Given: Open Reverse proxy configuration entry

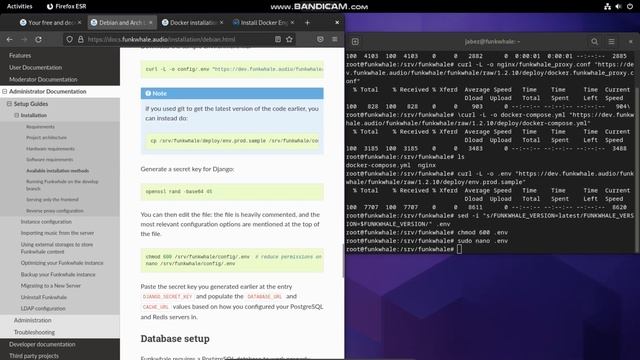Looking at the screenshot, I should coord(55,211).
